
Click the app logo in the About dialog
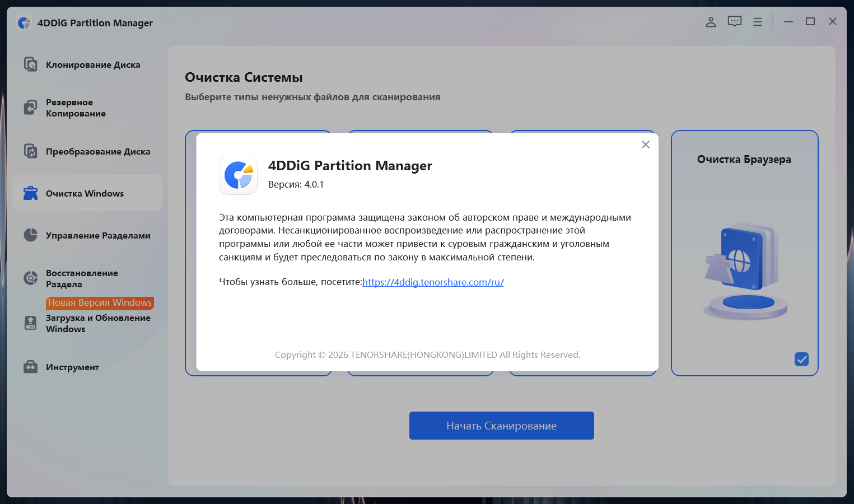[x=239, y=175]
